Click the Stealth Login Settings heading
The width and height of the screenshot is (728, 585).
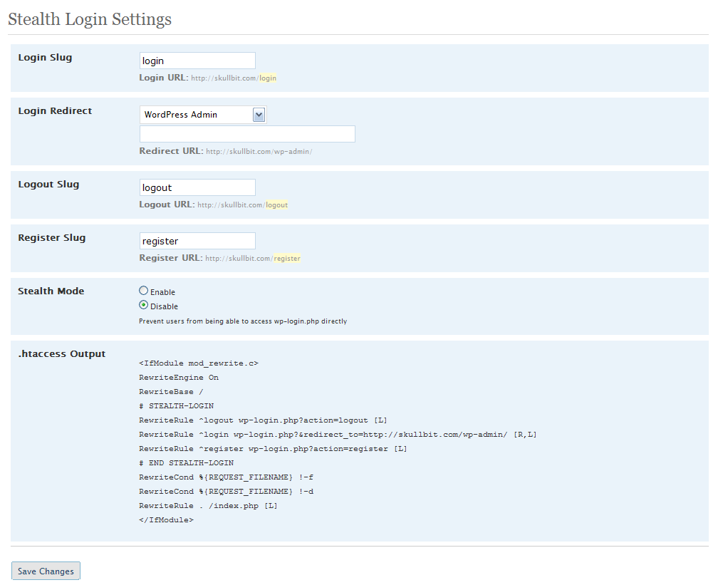(x=90, y=19)
